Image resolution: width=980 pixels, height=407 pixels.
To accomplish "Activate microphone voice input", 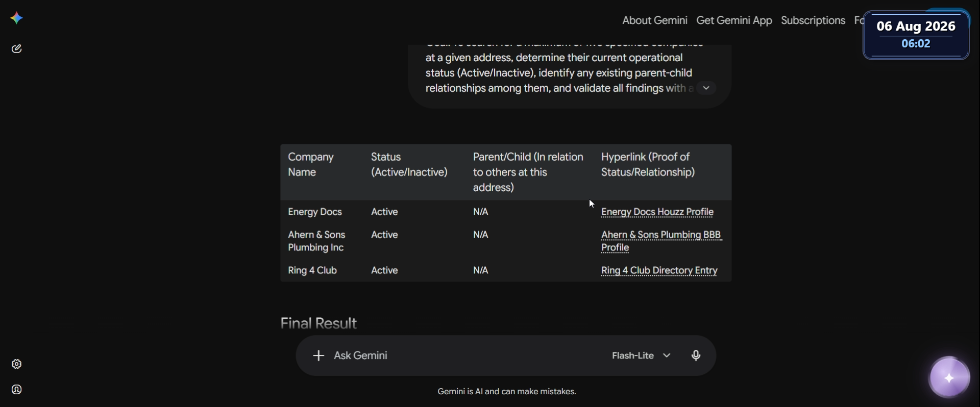I will pyautogui.click(x=696, y=355).
